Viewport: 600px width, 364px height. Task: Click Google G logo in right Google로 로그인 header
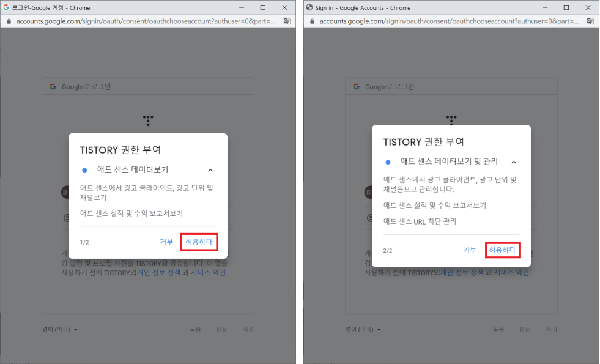point(356,86)
